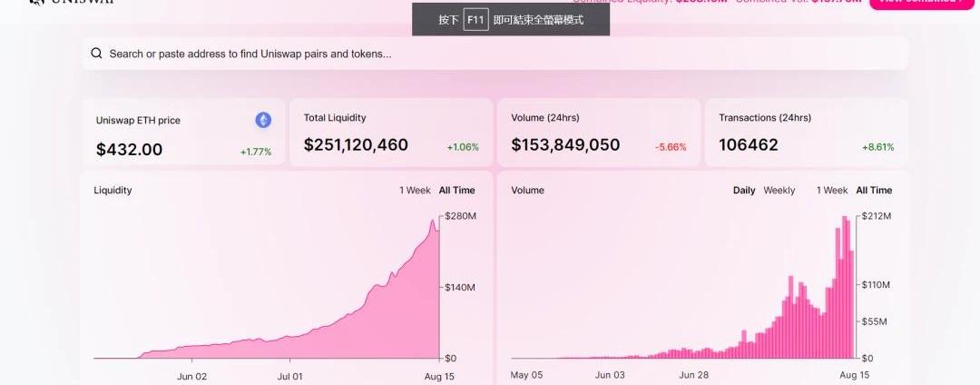This screenshot has width=980, height=385.
Task: Switch the Volume chart to Weekly
Action: tap(779, 191)
